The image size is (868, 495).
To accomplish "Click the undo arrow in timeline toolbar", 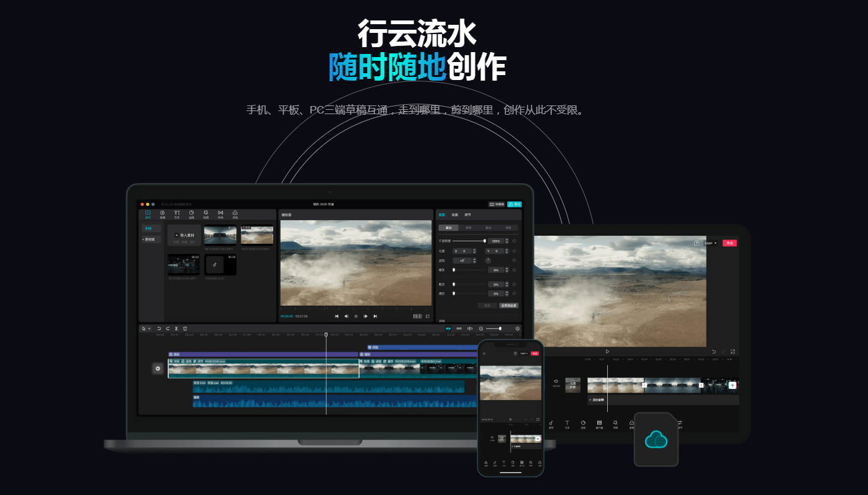I will click(159, 328).
